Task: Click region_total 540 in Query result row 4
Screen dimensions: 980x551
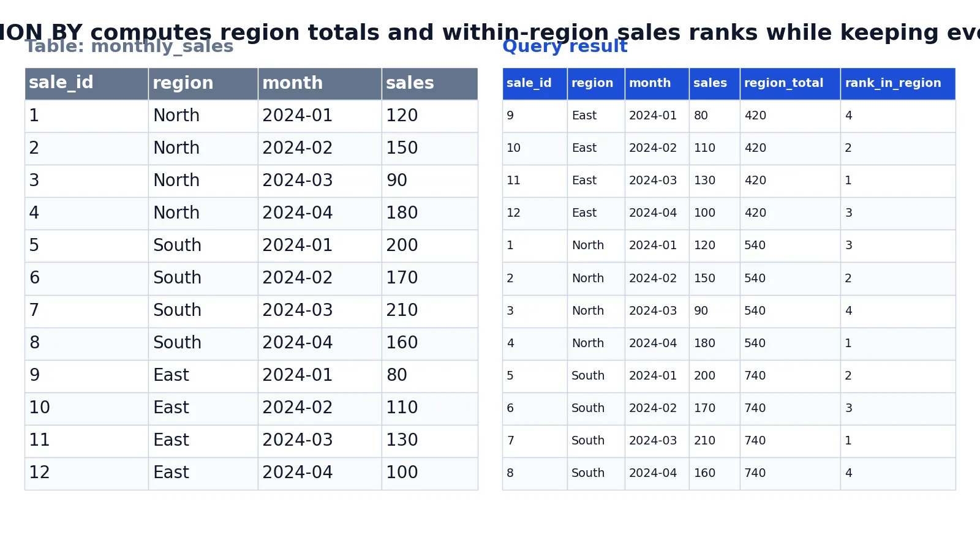Action: (790, 343)
